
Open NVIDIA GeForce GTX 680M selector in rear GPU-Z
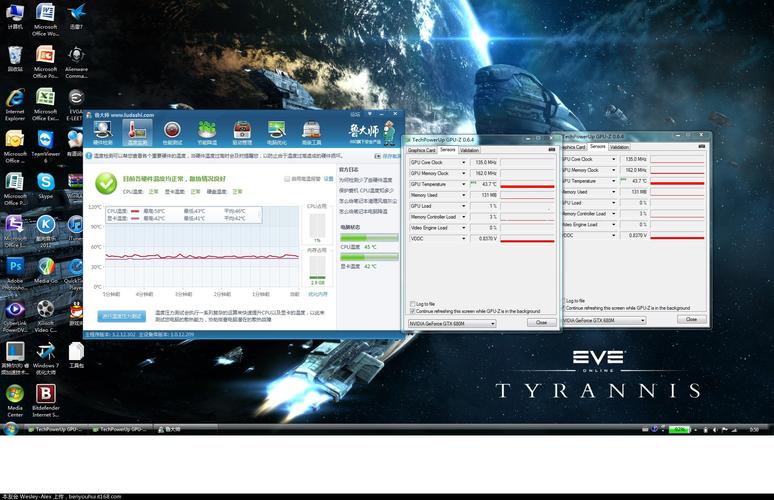point(604,320)
